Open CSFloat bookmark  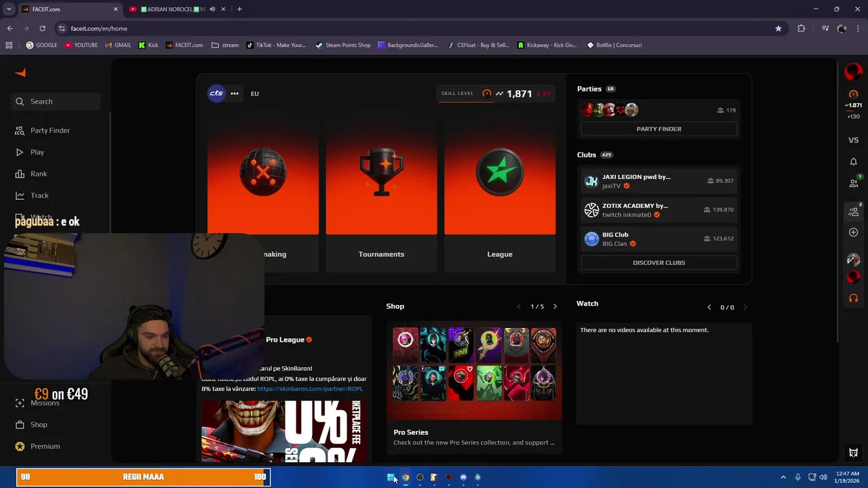[479, 45]
